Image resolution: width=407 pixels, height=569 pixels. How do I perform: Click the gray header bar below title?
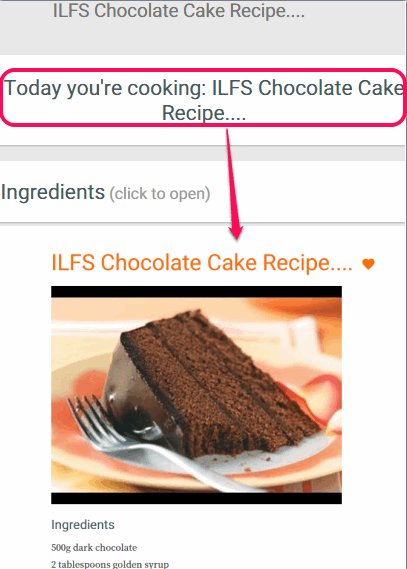click(202, 38)
